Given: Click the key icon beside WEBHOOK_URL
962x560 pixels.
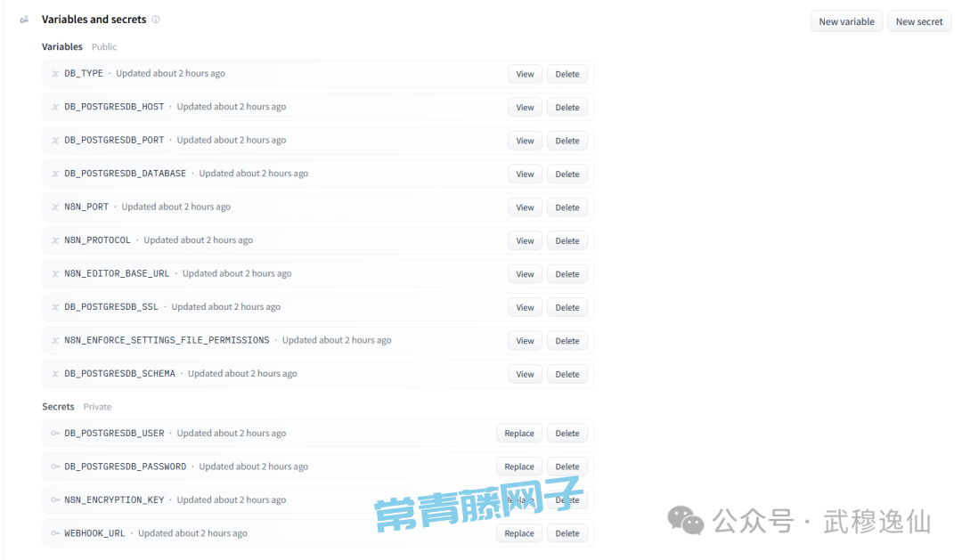Looking at the screenshot, I should pos(55,533).
